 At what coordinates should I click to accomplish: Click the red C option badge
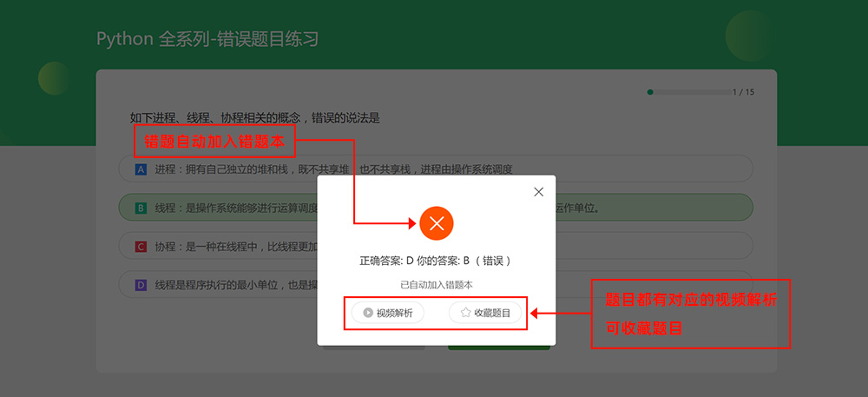pyautogui.click(x=141, y=247)
